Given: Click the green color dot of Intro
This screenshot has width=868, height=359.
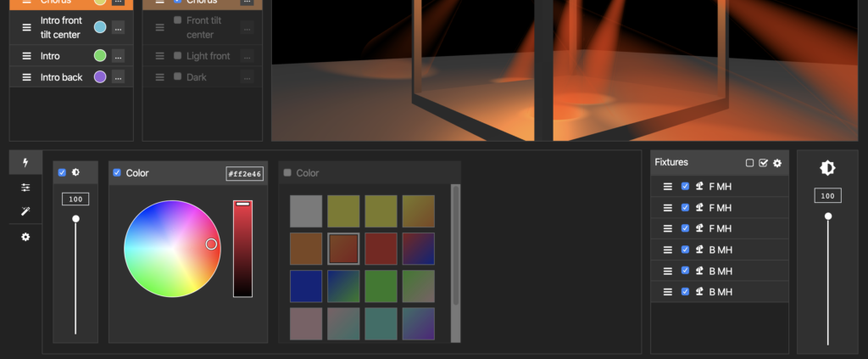Looking at the screenshot, I should click(100, 55).
